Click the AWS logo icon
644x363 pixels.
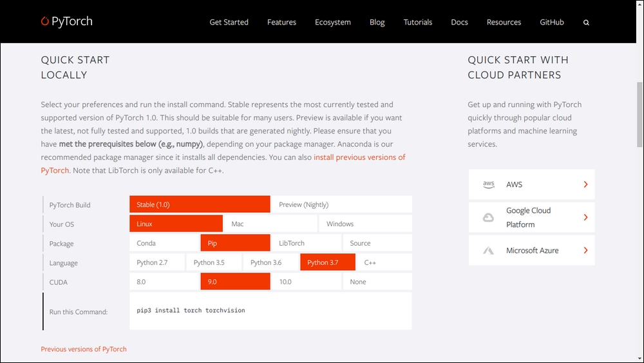[x=488, y=184]
